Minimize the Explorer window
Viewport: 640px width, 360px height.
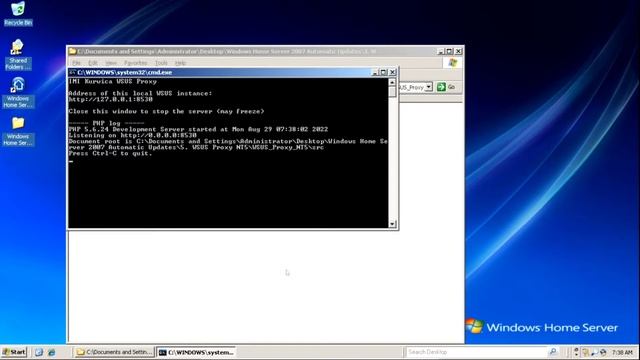440,51
